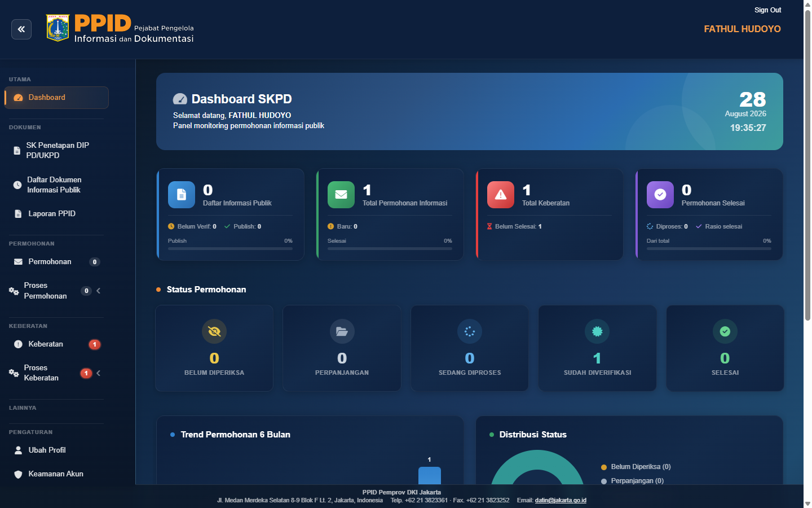The width and height of the screenshot is (812, 508).
Task: Click the dafin@jakarta.go.id email link
Action: (x=561, y=500)
